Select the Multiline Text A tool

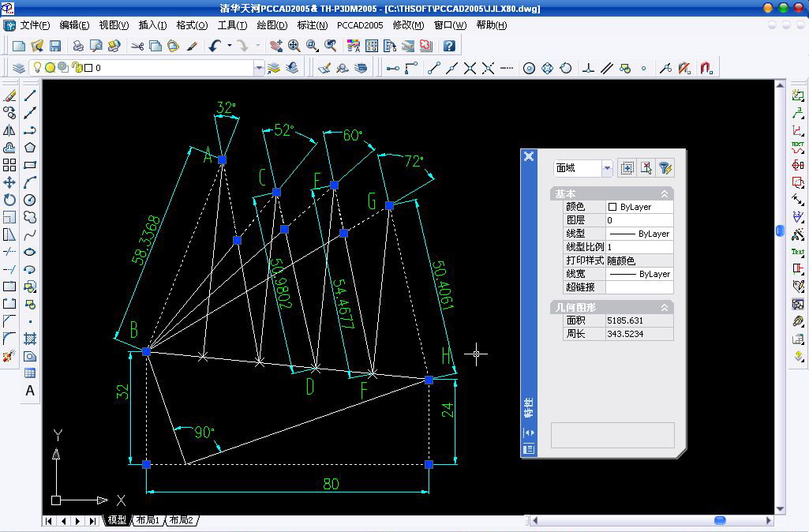[30, 391]
